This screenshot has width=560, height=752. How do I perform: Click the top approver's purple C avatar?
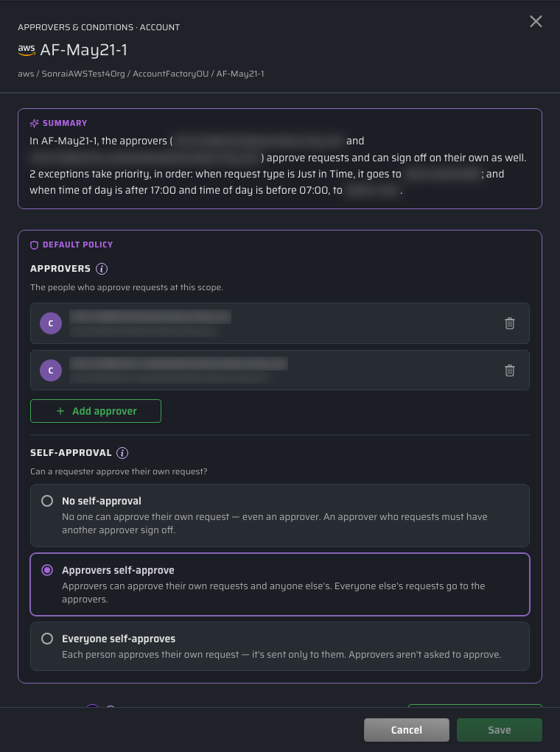[x=51, y=323]
